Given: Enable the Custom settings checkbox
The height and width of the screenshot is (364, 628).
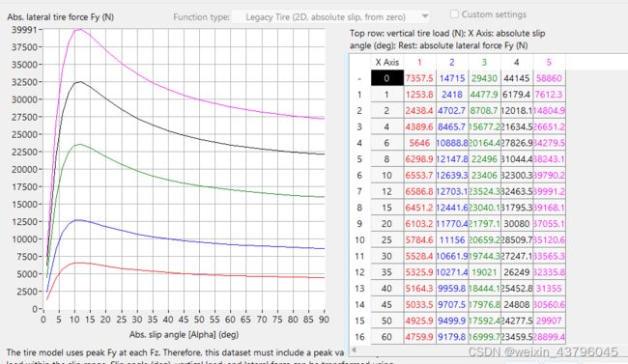Looking at the screenshot, I should point(454,14).
